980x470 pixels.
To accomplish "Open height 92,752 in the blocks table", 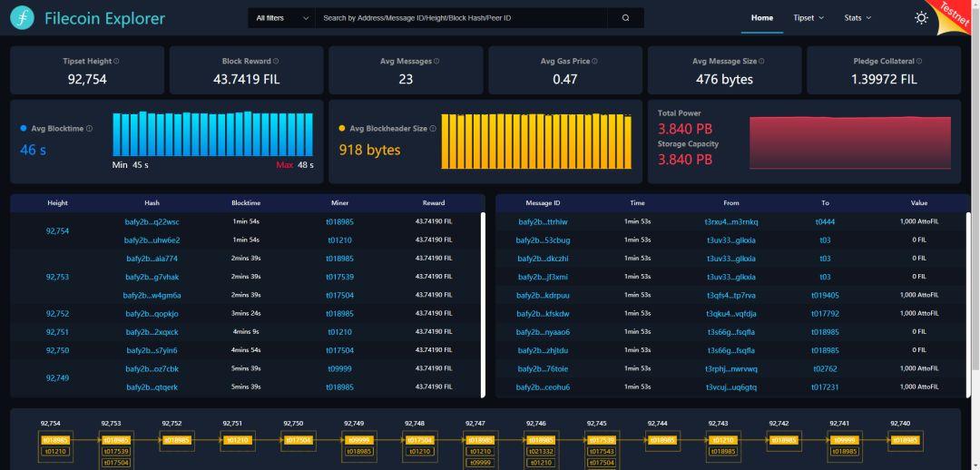I will (x=57, y=314).
